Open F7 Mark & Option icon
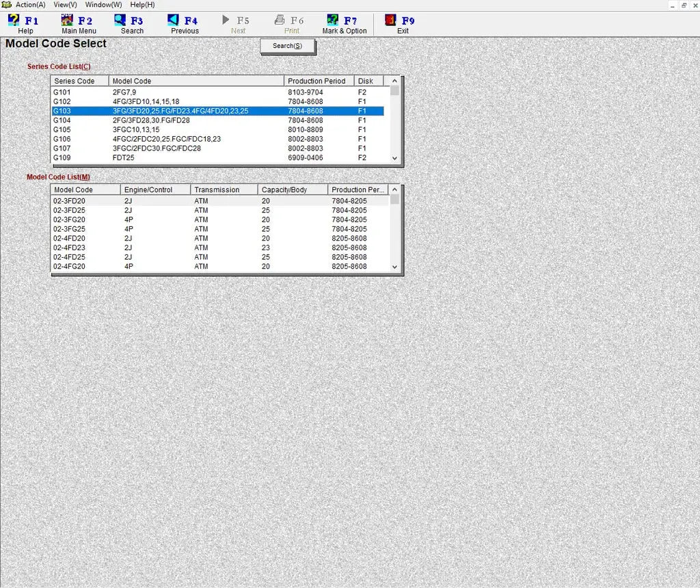Viewport: 700px width, 588px height. [x=333, y=21]
